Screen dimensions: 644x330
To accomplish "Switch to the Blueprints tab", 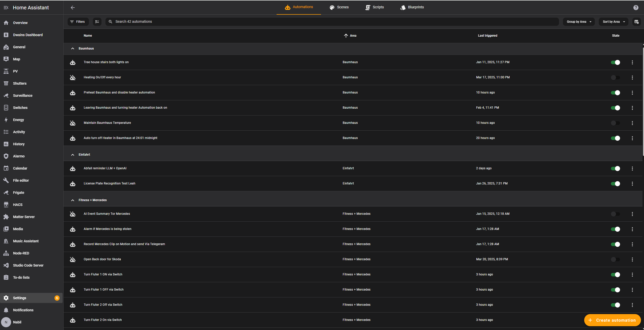I will point(412,7).
